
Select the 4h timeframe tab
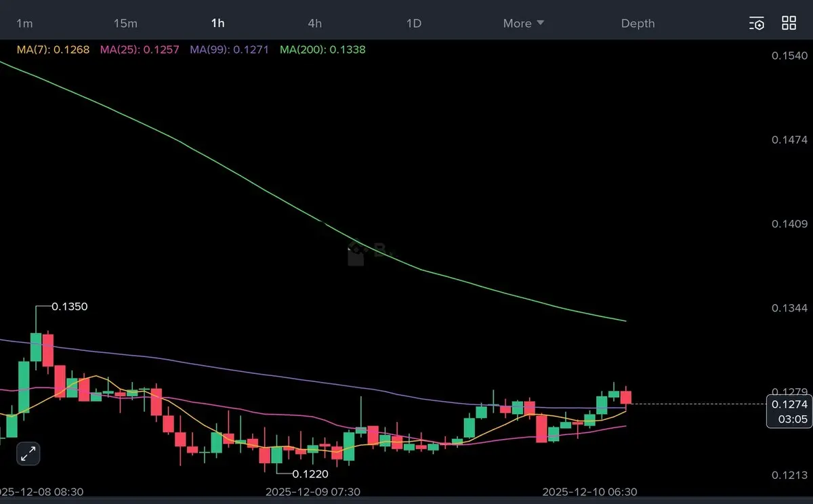point(315,23)
